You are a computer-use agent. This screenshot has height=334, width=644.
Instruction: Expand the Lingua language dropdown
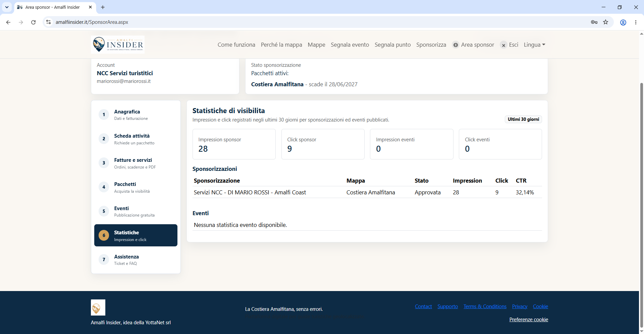click(534, 45)
